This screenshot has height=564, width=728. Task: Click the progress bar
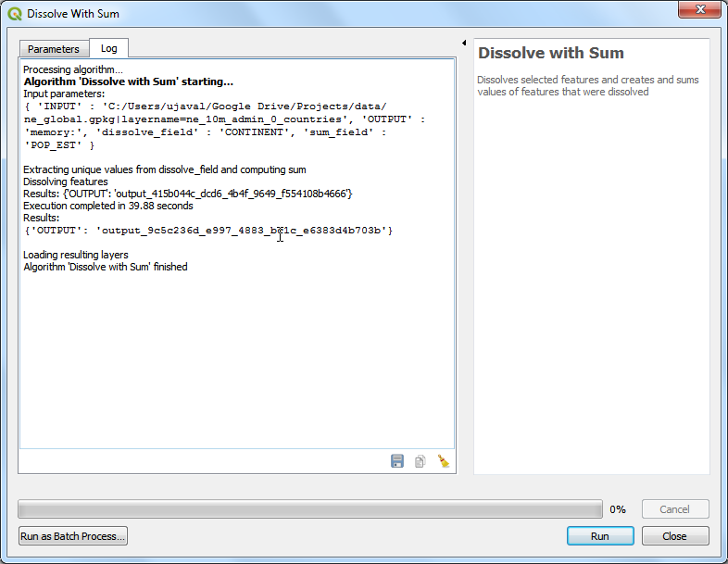coord(310,509)
